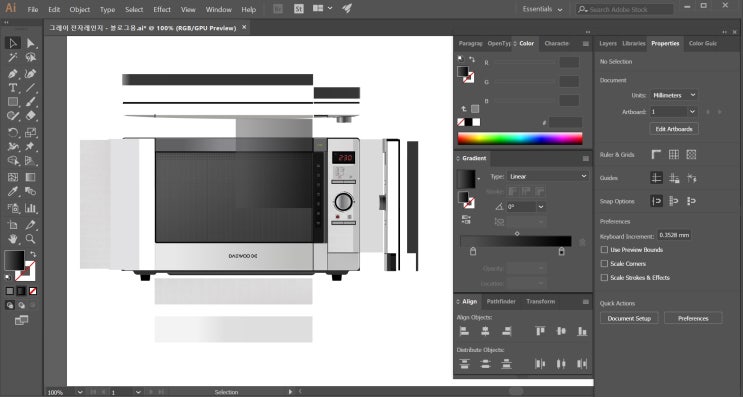This screenshot has height=397, width=743.
Task: Close the document tab
Action: click(x=244, y=27)
